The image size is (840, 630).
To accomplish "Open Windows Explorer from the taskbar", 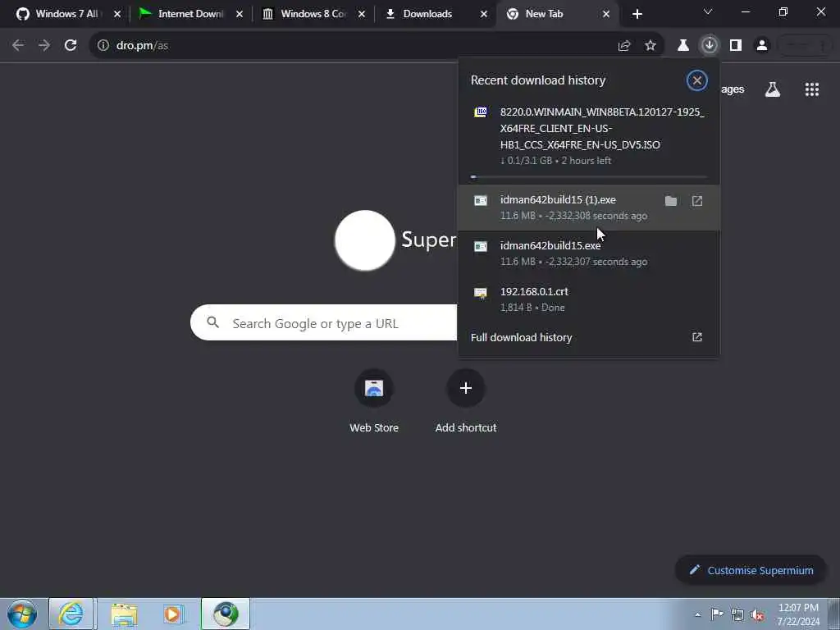I will (125, 614).
